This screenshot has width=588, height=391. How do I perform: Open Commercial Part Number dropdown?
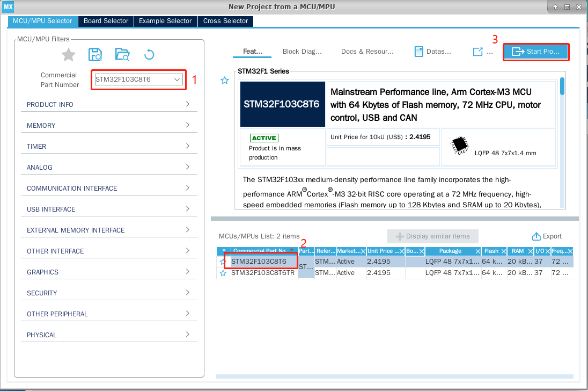click(x=177, y=79)
